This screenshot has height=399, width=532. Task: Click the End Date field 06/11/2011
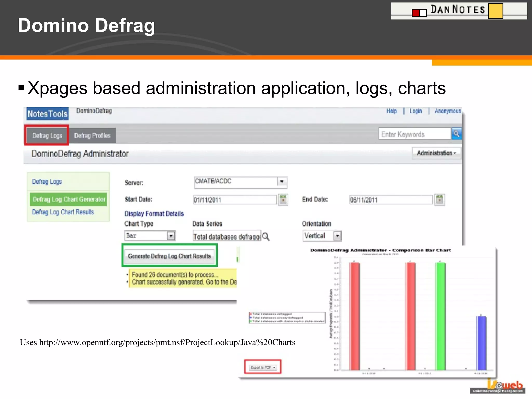pos(391,200)
